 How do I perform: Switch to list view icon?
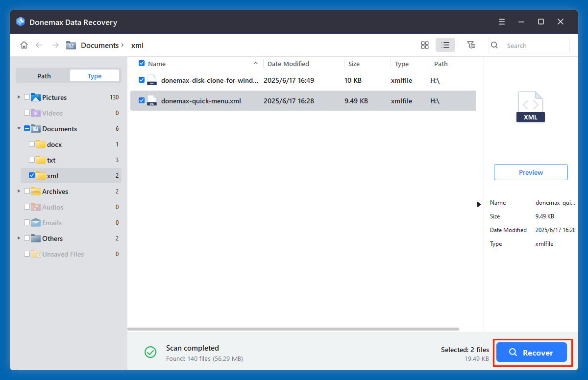(x=445, y=45)
